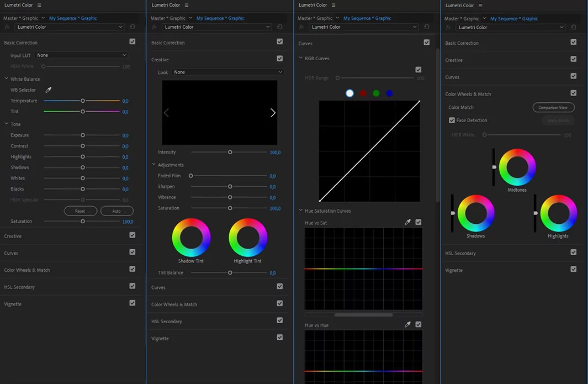The height and width of the screenshot is (384, 588).
Task: Toggle Color Wheels & Match checkbox in second panel
Action: tap(280, 303)
